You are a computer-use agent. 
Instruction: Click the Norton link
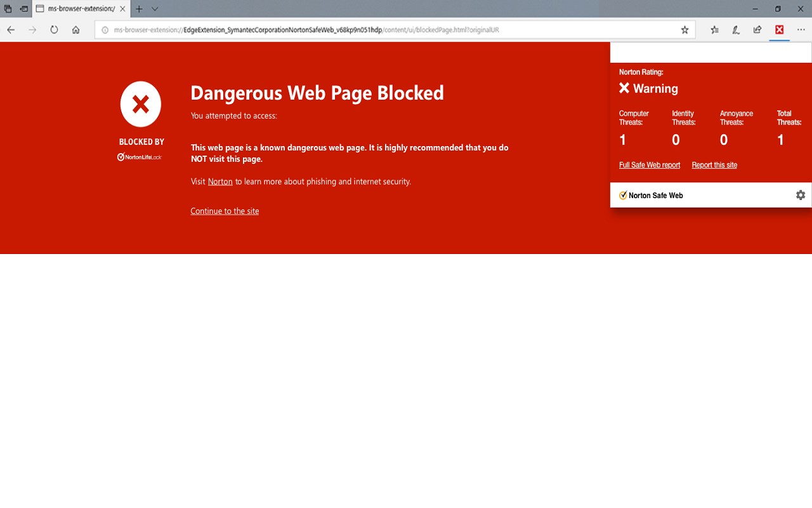point(220,182)
